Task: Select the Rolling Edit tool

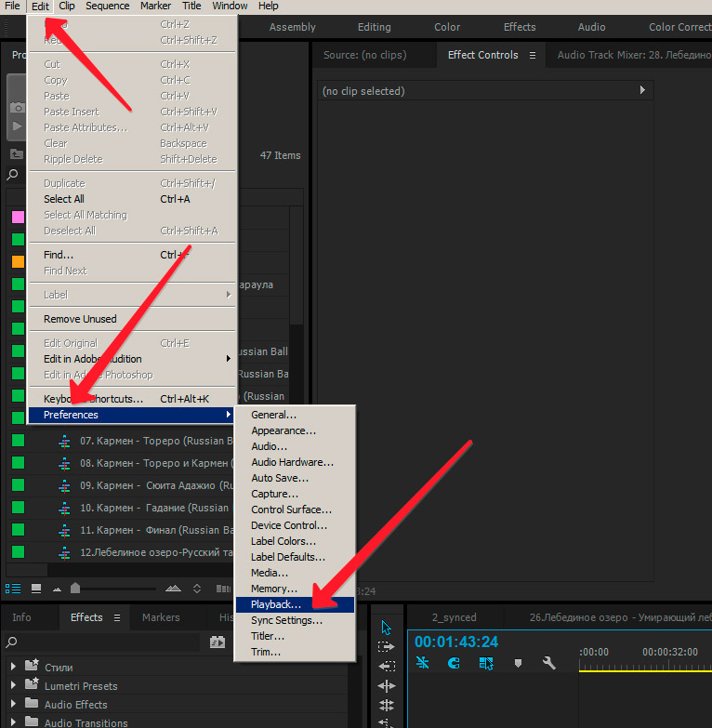Action: [x=386, y=686]
